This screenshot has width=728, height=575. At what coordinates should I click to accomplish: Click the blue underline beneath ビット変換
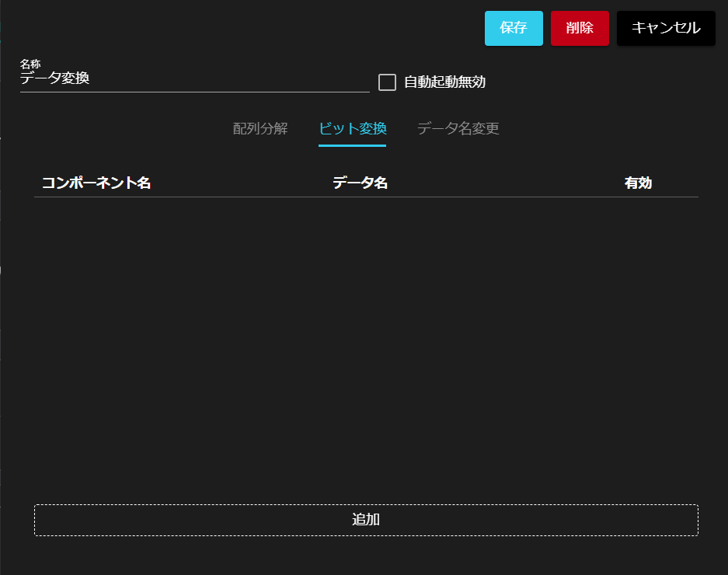pyautogui.click(x=352, y=145)
